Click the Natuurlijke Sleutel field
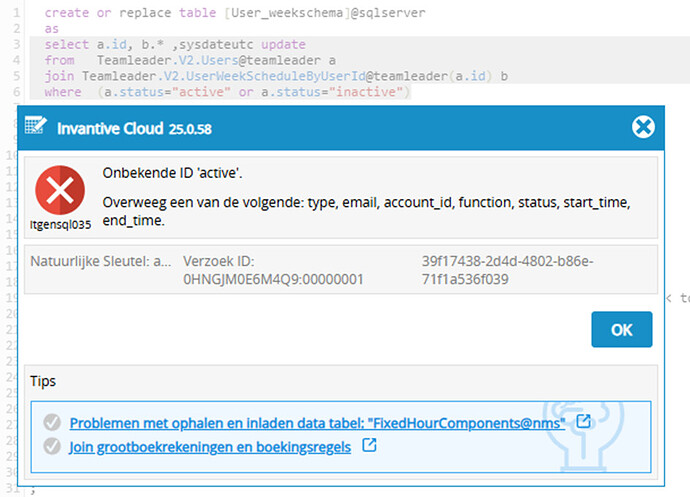Image resolution: width=690 pixels, height=497 pixels. tap(101, 261)
